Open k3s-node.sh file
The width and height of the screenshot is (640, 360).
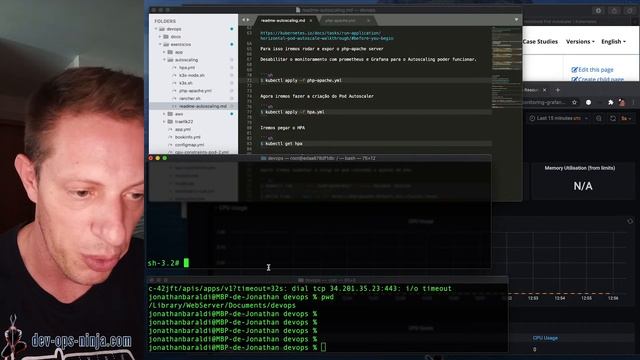(192, 76)
